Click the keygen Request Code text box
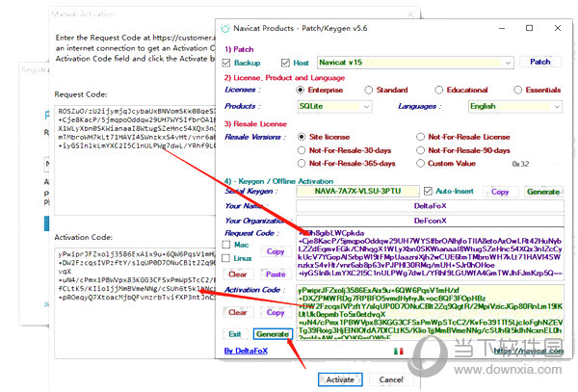The height and width of the screenshot is (392, 578). click(x=430, y=253)
